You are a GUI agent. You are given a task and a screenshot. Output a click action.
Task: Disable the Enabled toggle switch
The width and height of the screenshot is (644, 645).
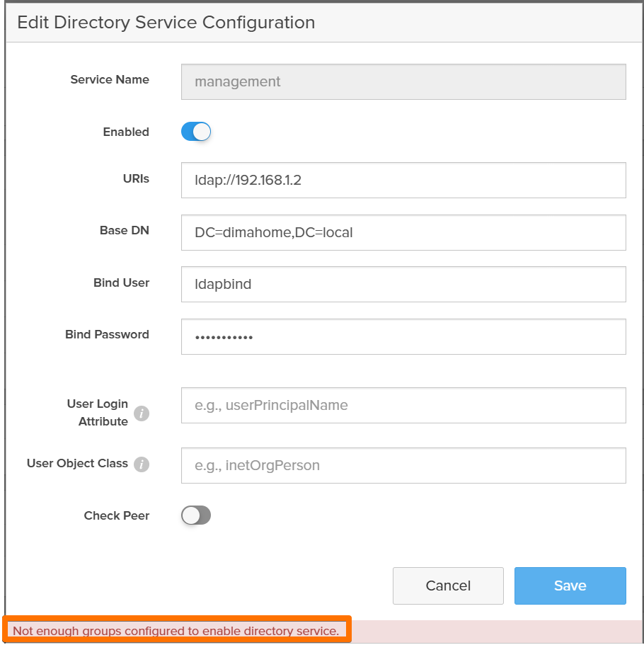(x=196, y=132)
